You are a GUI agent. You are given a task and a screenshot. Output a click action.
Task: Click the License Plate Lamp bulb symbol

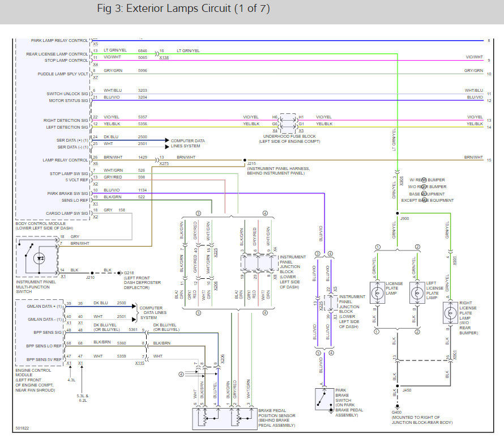coord(377,293)
